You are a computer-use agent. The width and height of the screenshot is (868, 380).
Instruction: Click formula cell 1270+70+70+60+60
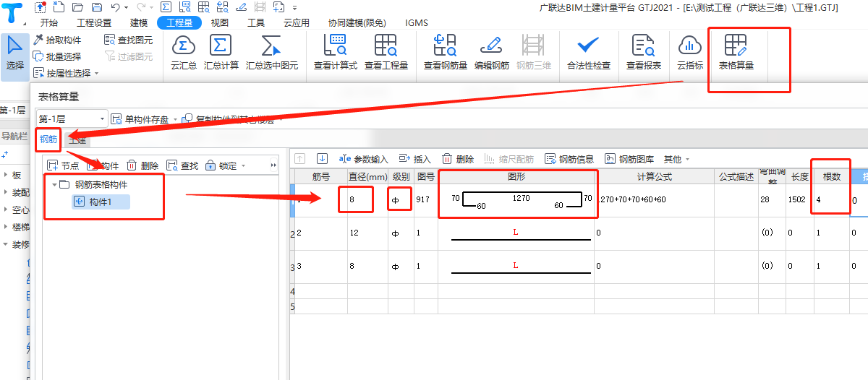pos(655,200)
